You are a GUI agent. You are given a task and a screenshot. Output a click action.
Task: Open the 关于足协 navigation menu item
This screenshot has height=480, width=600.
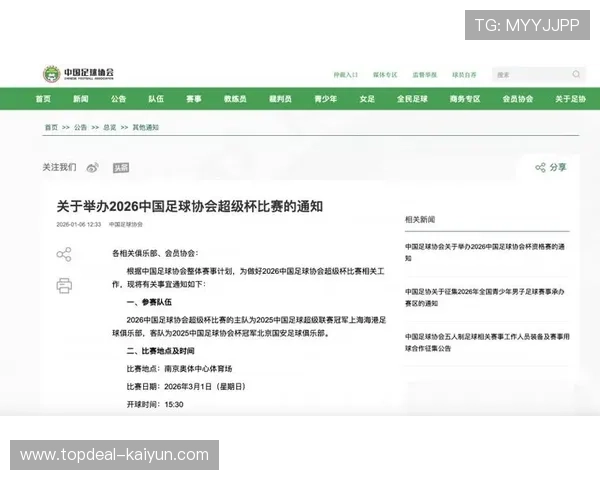[571, 99]
